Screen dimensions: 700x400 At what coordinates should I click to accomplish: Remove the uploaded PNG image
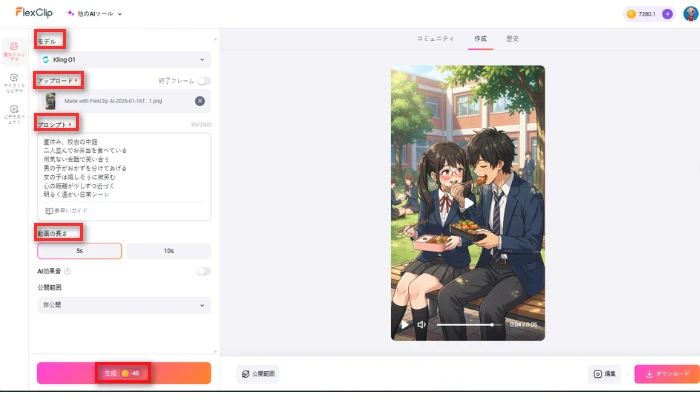point(200,101)
